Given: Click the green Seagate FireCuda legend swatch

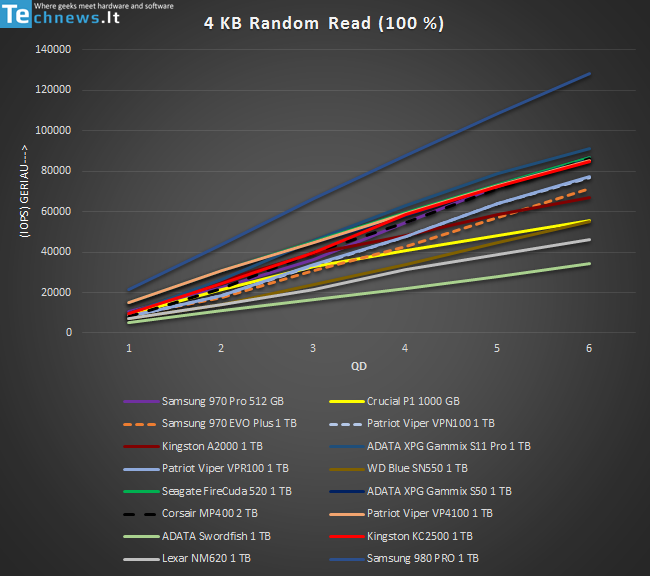Looking at the screenshot, I should point(141,492).
